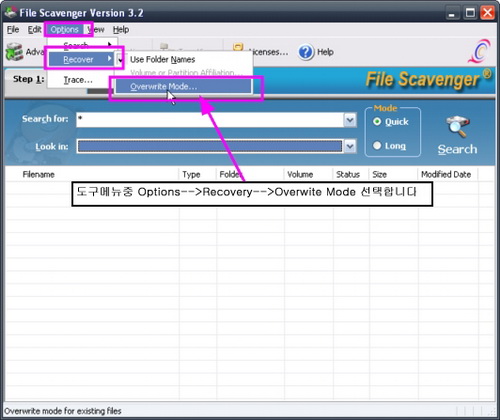Click the Options menu
Image resolution: width=500 pixels, height=420 pixels.
click(x=65, y=30)
